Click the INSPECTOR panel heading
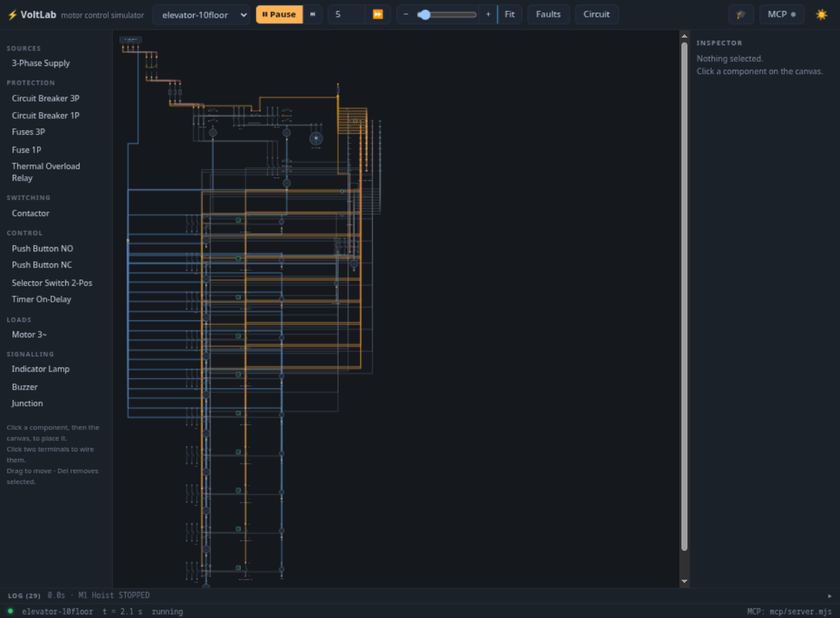Screen dimensions: 840x618 pos(719,43)
